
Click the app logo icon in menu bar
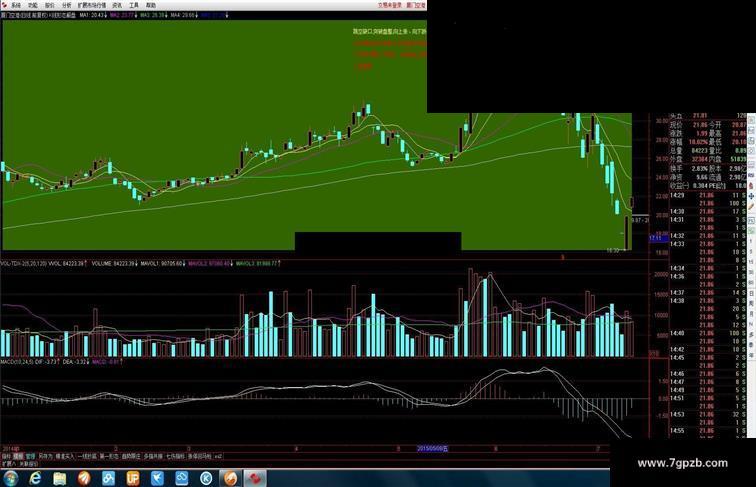[x=4, y=5]
